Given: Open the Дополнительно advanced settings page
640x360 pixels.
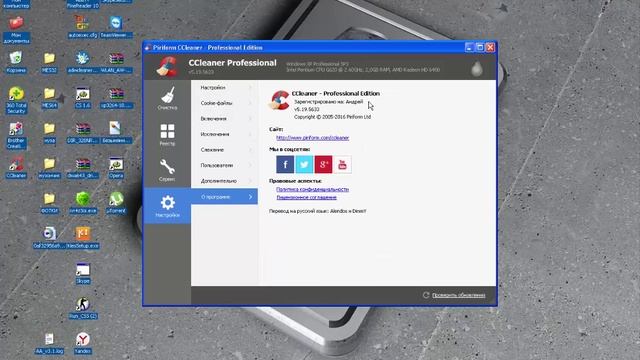Looking at the screenshot, I should point(224,181).
